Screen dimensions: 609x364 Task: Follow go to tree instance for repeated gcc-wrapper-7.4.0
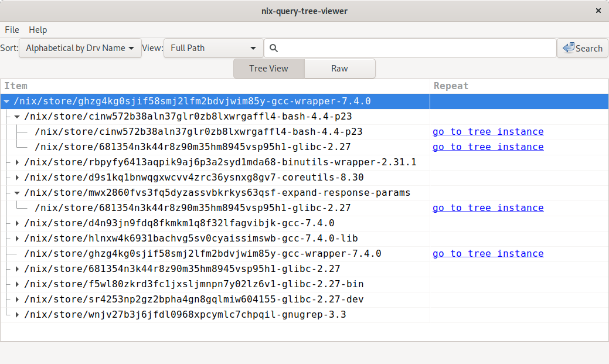488,254
